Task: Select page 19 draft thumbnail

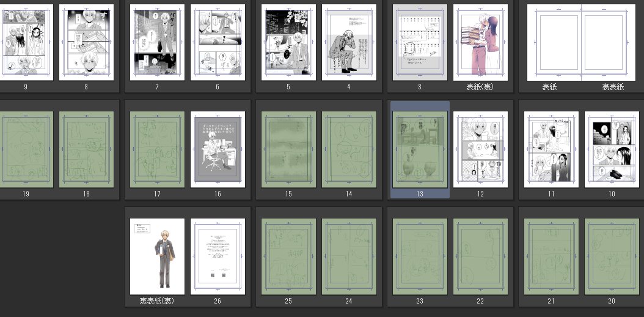Action: [26, 150]
